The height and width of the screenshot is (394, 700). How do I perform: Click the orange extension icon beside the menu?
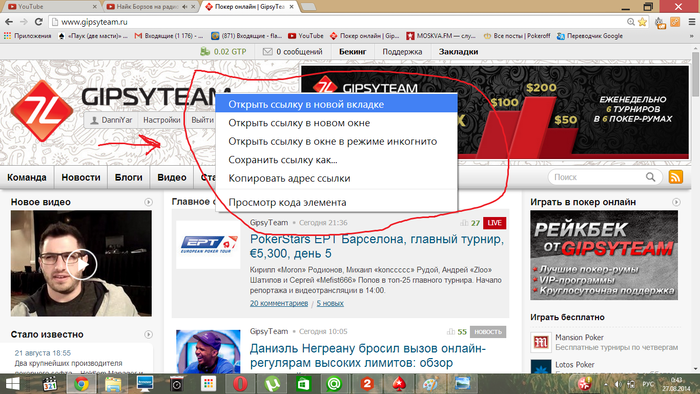[x=675, y=21]
